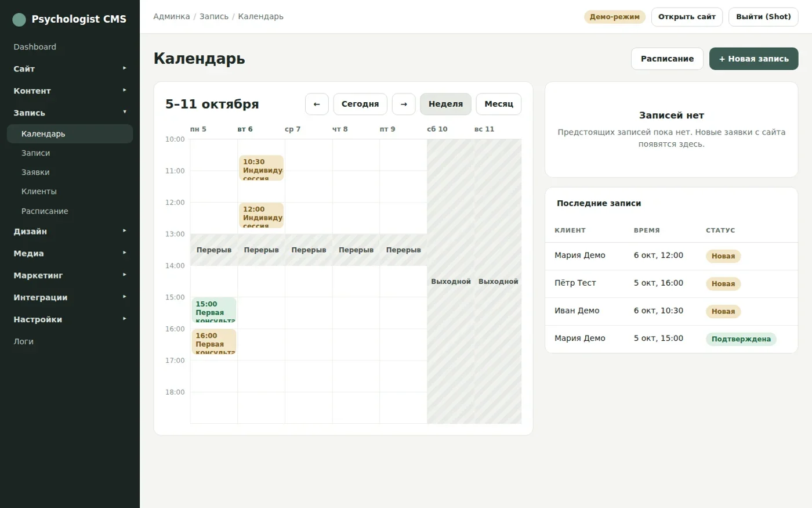Click Запись breadcrumb link
Viewport: 812px width, 508px height.
click(214, 17)
